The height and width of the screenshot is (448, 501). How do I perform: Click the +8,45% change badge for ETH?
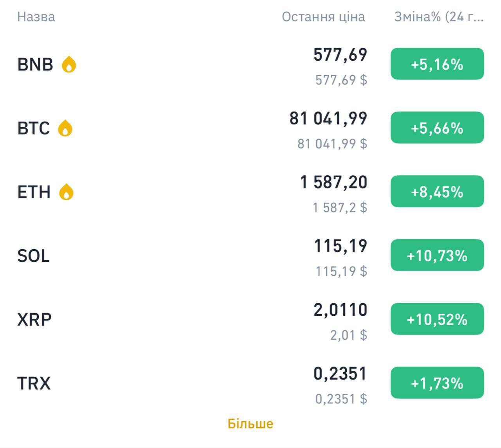coord(437,192)
